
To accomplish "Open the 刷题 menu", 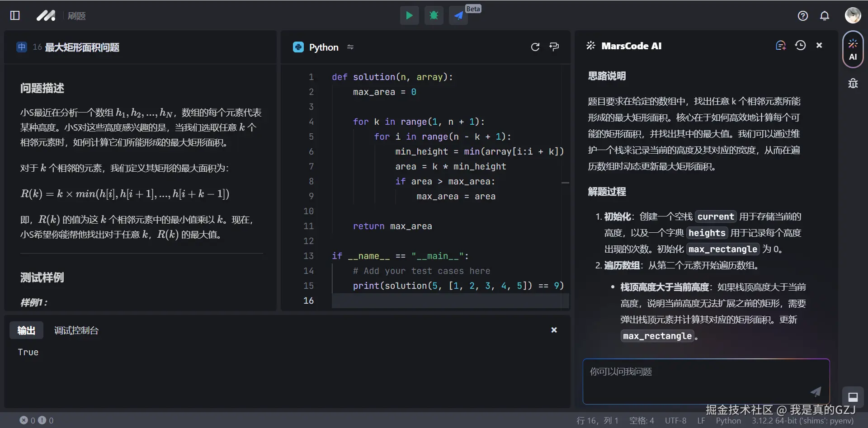I will click(x=77, y=15).
